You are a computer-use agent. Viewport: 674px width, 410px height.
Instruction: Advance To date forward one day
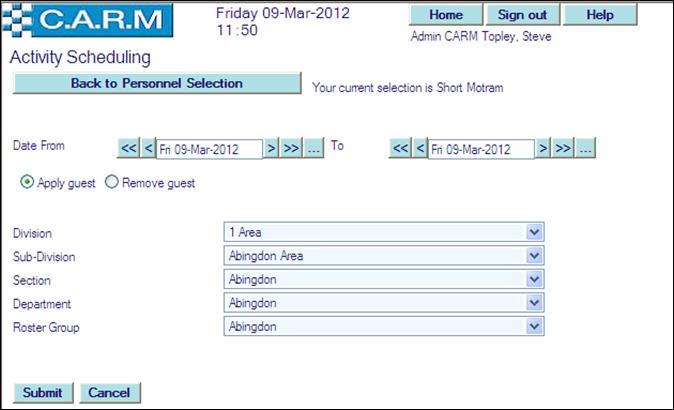[x=543, y=148]
